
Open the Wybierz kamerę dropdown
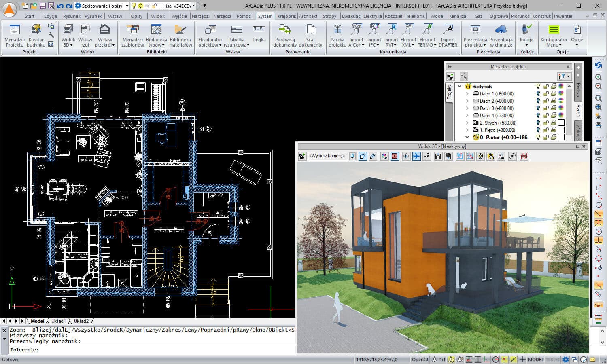click(327, 156)
